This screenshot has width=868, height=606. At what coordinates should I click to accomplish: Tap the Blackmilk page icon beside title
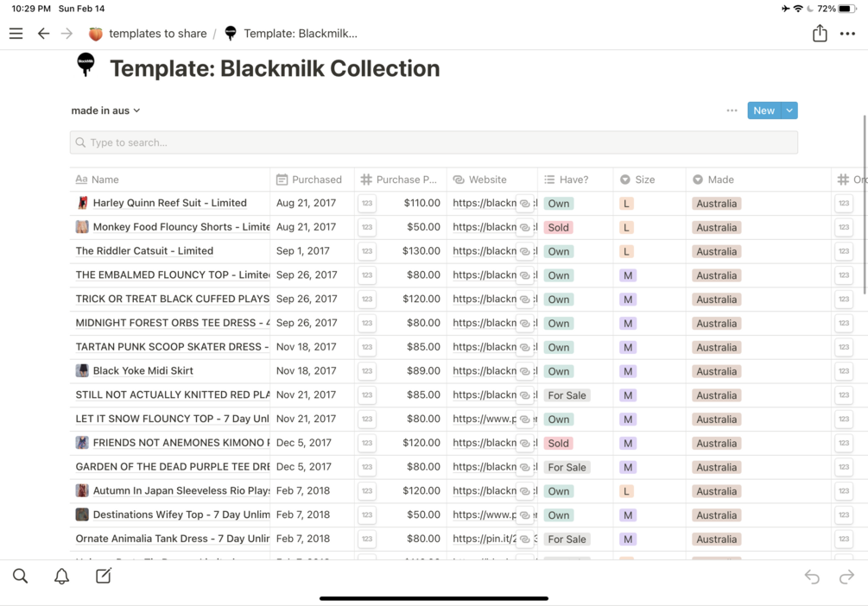coord(86,65)
